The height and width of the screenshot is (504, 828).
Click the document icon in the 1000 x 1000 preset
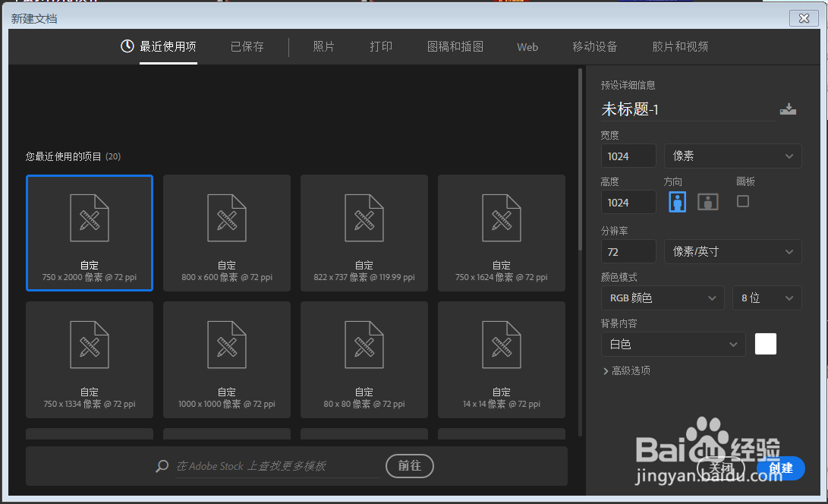click(x=226, y=345)
